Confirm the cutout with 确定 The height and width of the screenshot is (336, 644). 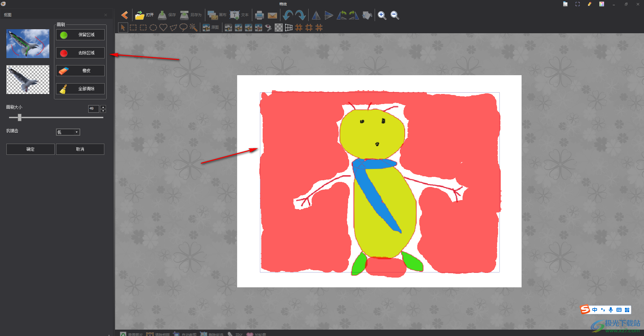tap(31, 149)
